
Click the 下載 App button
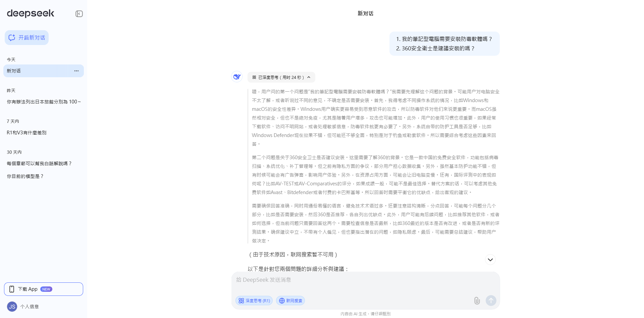point(44,289)
